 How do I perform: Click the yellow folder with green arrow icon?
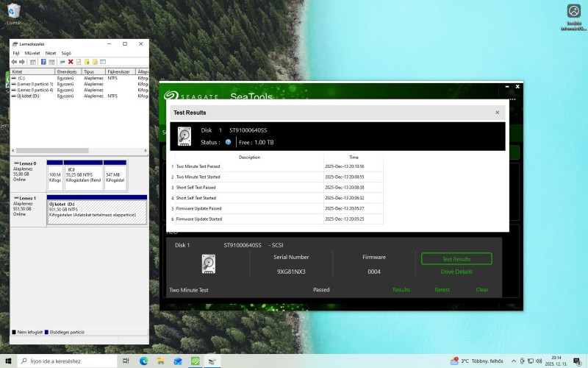coord(87,62)
